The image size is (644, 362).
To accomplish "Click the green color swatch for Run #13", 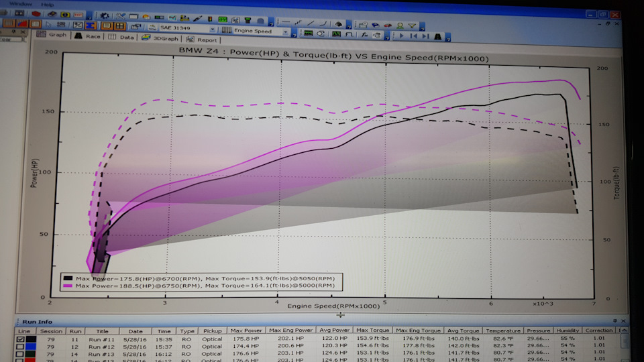I will coord(32,354).
